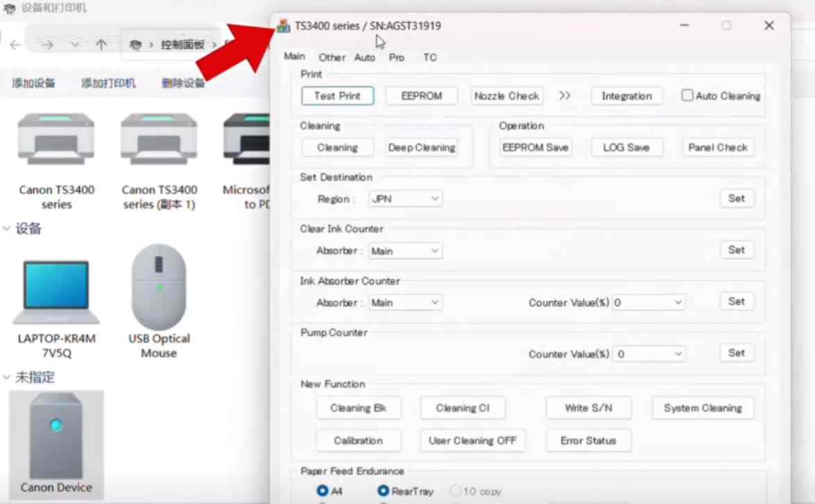Select the USB Optical Mouse device icon
The width and height of the screenshot is (815, 504).
(159, 287)
